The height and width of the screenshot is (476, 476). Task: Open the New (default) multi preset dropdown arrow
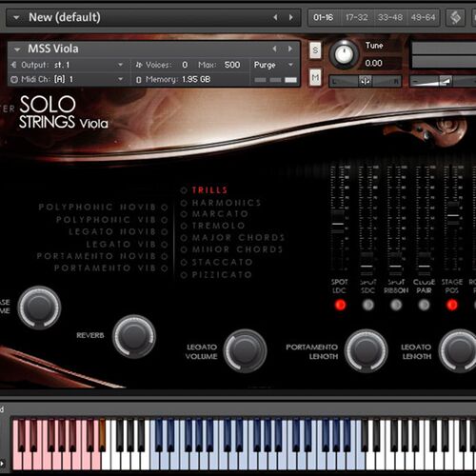(x=16, y=18)
